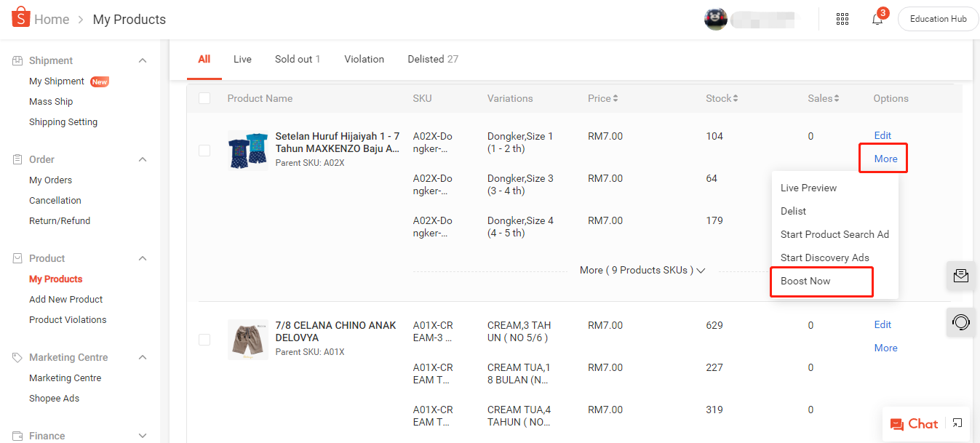Sort products by Price column
This screenshot has height=443, width=980.
tap(603, 98)
